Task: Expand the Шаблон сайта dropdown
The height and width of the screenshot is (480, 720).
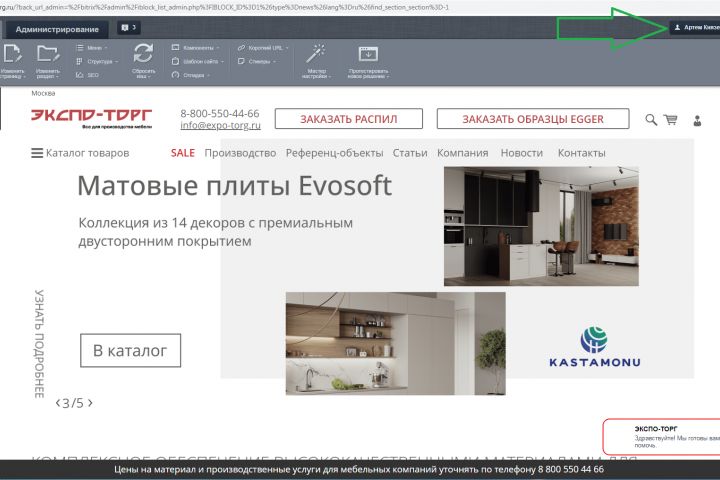Action: [198, 61]
